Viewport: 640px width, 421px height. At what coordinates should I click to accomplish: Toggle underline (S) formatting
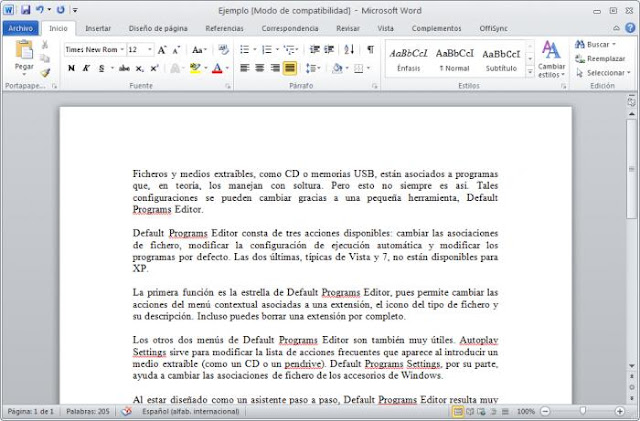click(101, 69)
